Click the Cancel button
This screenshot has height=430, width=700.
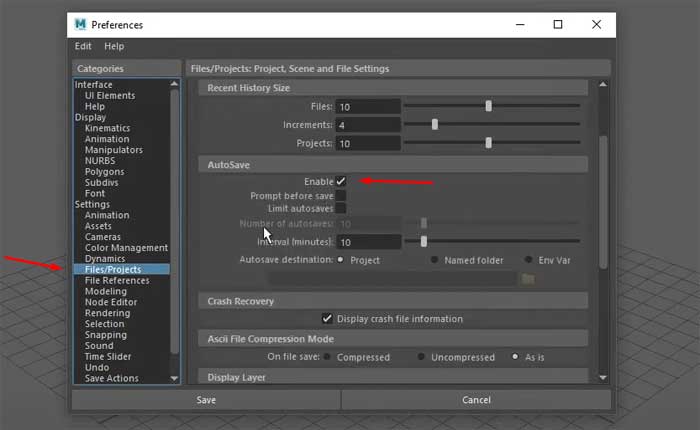(476, 400)
